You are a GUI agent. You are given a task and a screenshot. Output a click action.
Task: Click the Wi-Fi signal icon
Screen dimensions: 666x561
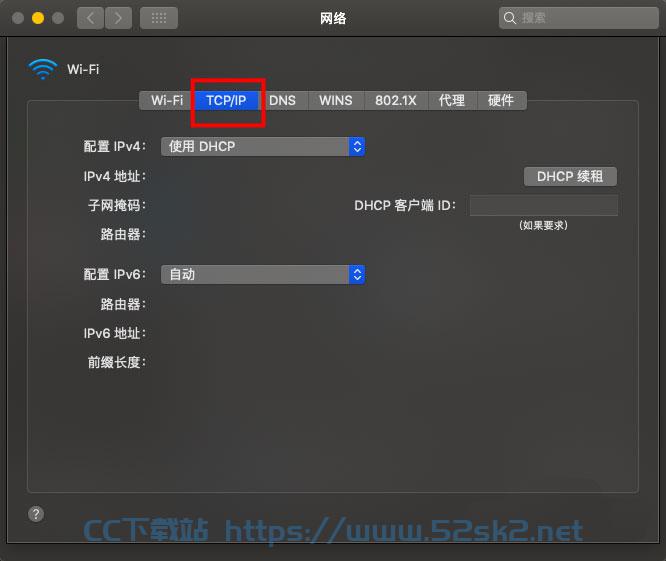tap(42, 69)
